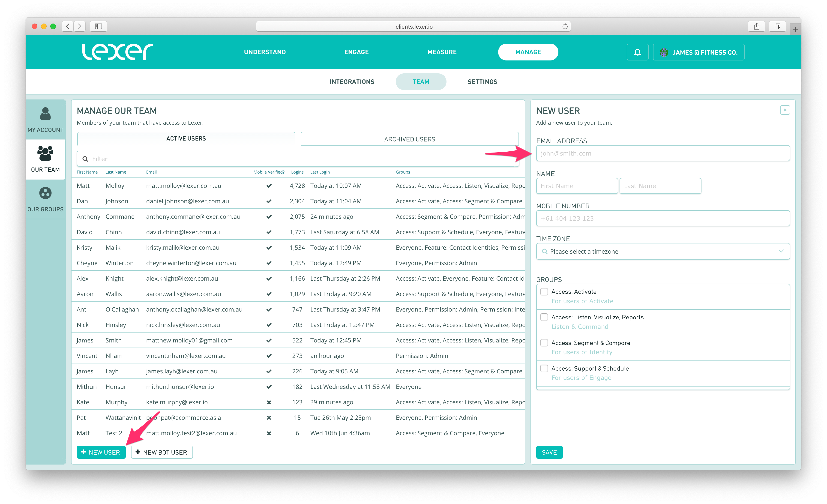The width and height of the screenshot is (827, 504).
Task: Switch to Integrations tab
Action: pos(352,81)
